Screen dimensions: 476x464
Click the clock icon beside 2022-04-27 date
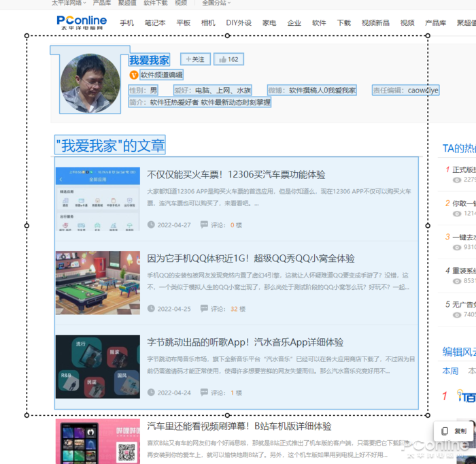[x=151, y=225]
